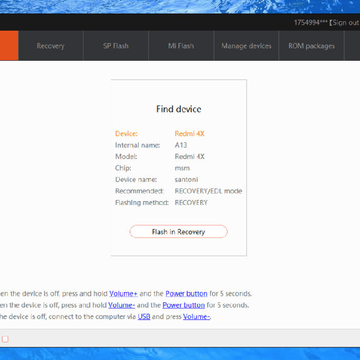Switch to the SP Flash tab
This screenshot has width=360, height=360.
tap(116, 46)
